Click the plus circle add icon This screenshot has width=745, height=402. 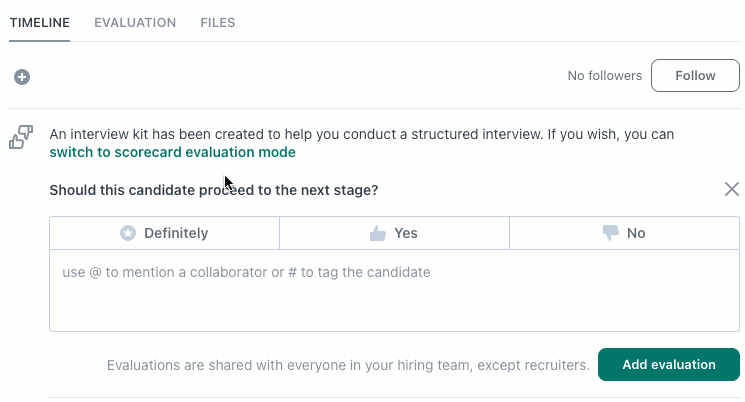(x=22, y=77)
